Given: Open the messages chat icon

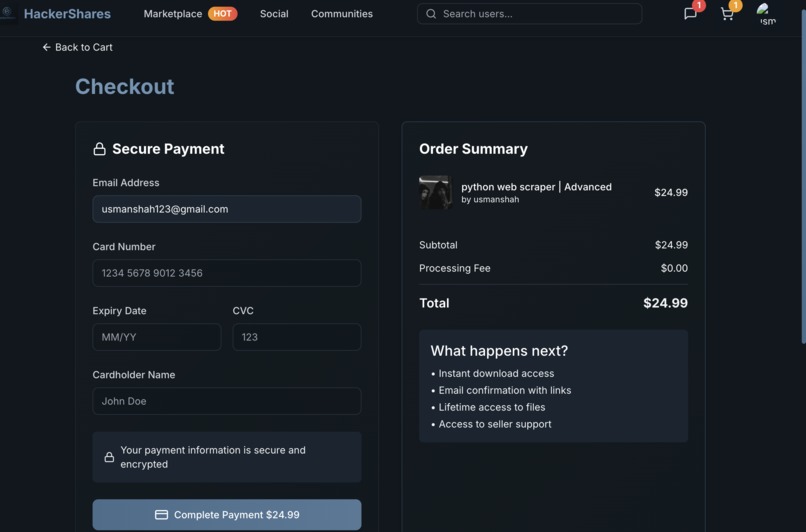Looking at the screenshot, I should pos(690,14).
